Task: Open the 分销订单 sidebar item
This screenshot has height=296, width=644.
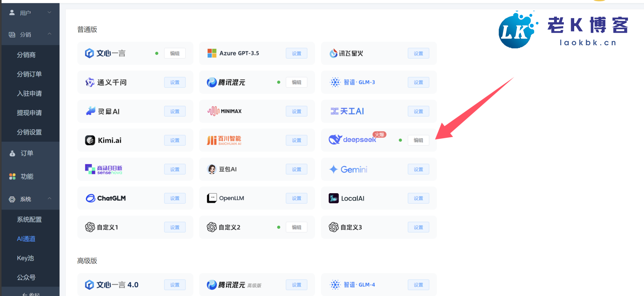Action: click(29, 74)
